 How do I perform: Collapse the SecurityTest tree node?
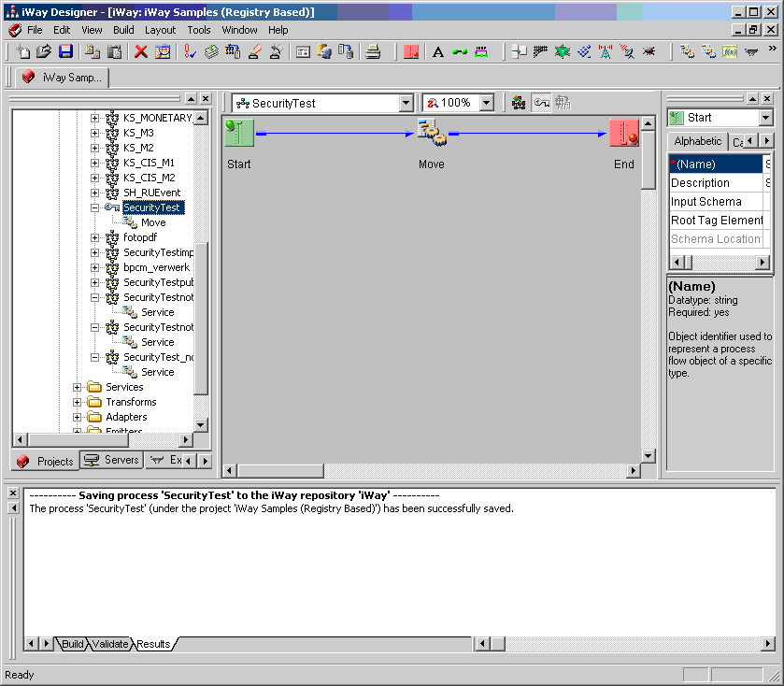pos(94,208)
